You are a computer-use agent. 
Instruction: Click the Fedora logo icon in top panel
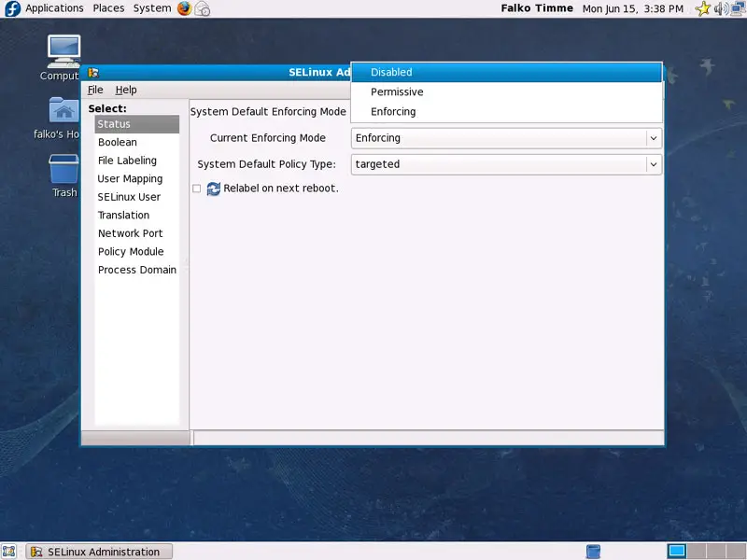pyautogui.click(x=11, y=8)
